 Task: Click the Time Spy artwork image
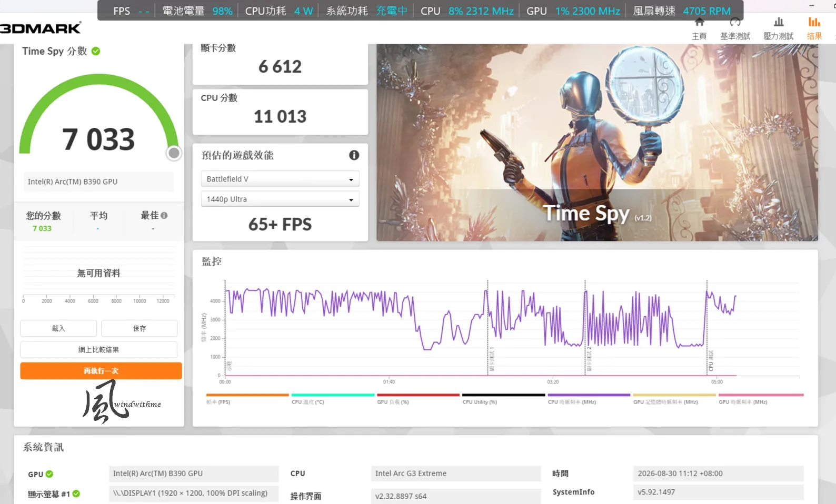coord(597,143)
